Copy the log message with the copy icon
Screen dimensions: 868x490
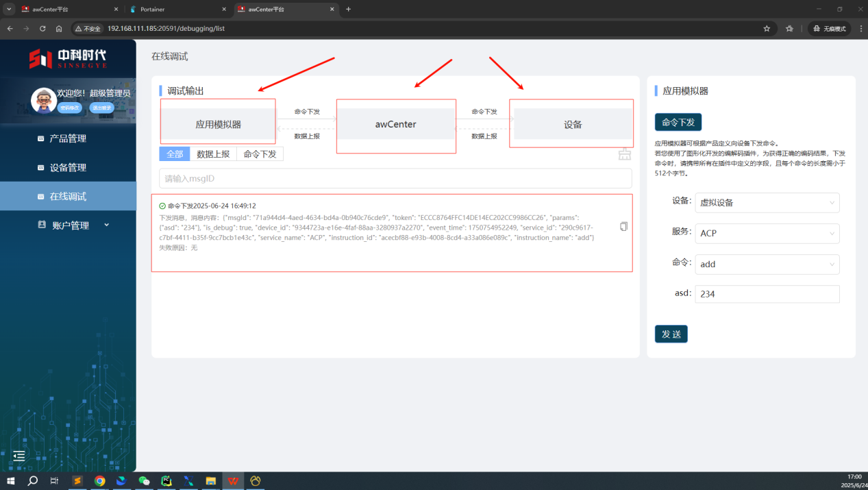point(623,227)
